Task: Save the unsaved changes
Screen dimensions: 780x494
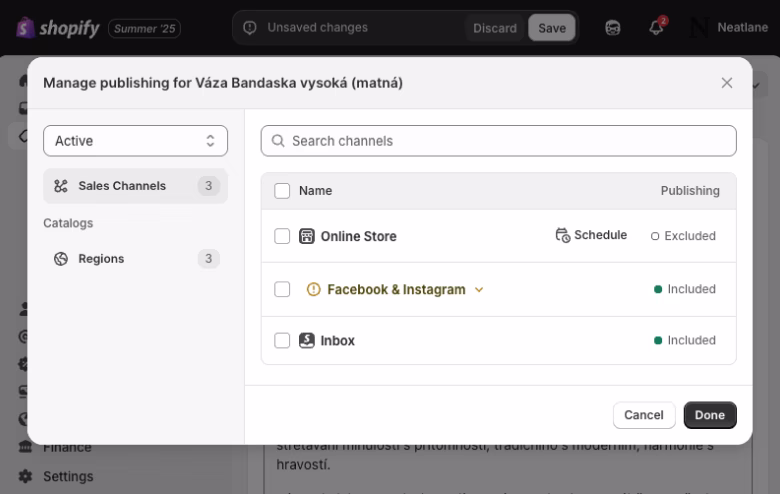Action: coord(552,28)
